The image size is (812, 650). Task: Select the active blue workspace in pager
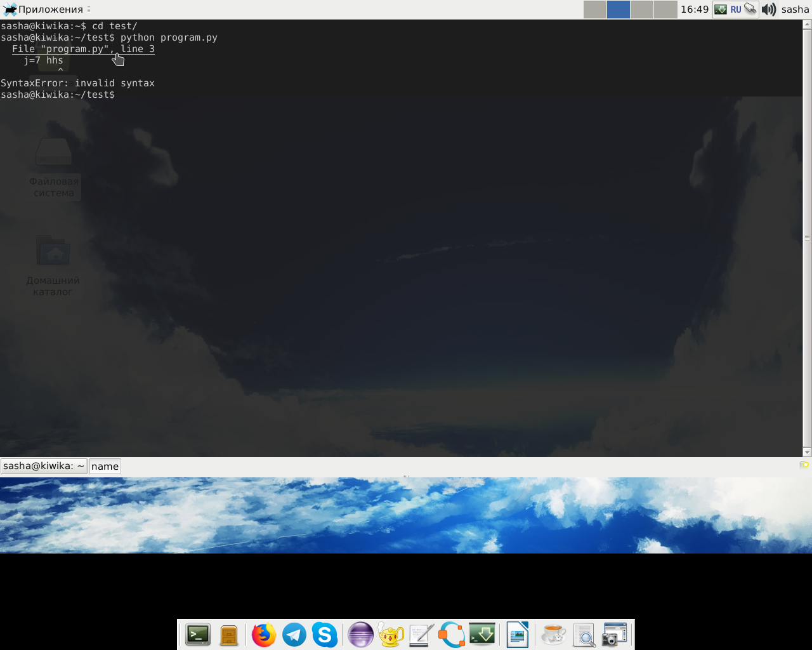[619, 10]
